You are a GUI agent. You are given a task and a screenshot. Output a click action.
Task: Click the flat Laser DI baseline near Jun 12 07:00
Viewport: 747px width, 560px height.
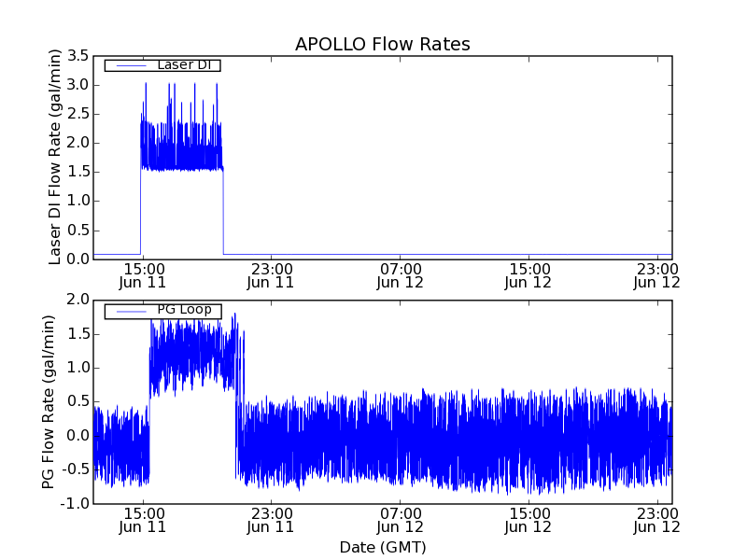[x=400, y=254]
